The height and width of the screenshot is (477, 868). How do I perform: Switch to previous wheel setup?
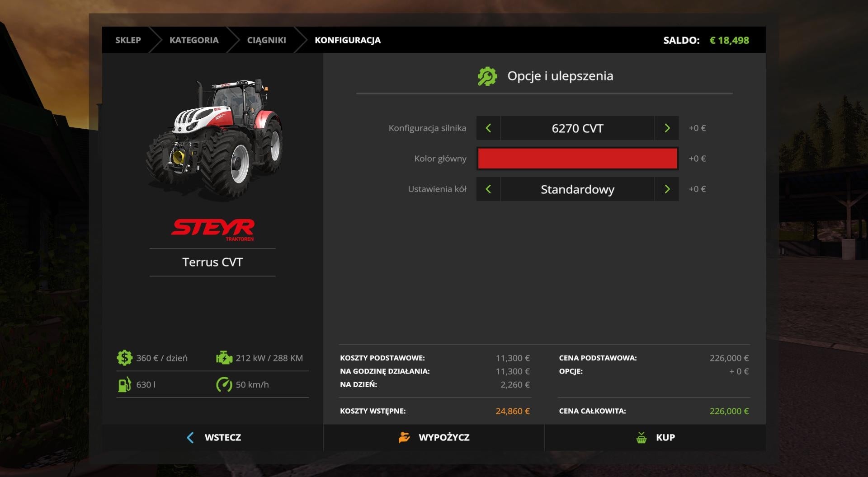[x=488, y=189]
